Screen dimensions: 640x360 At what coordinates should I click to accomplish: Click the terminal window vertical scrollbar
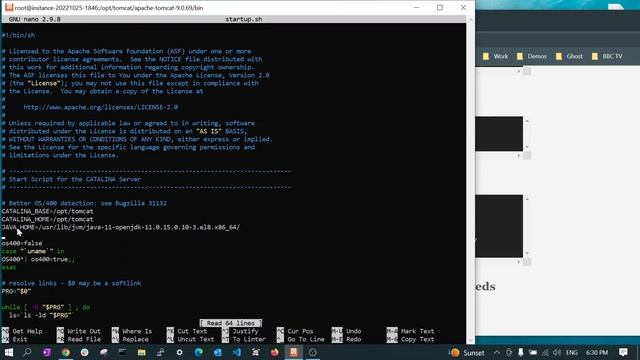click(470, 180)
